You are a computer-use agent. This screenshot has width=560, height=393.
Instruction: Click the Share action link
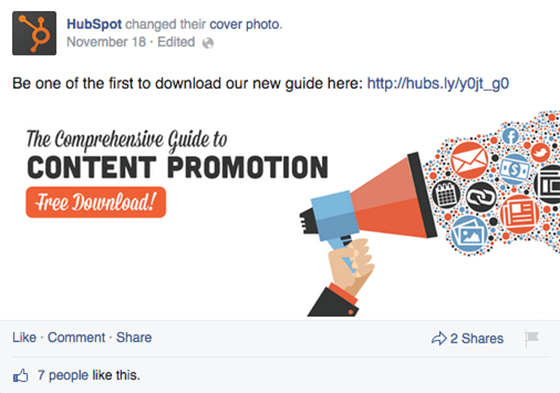coord(134,338)
